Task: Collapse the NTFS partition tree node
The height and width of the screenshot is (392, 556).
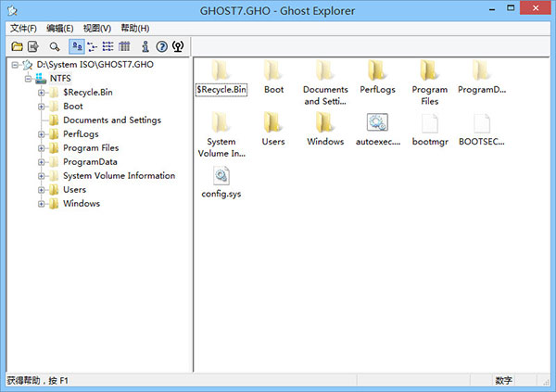Action: pos(29,79)
